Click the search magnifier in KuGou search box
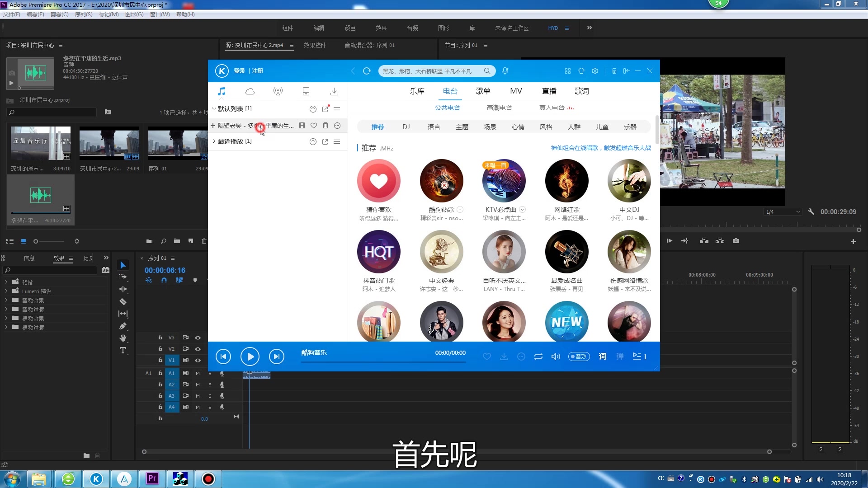868x488 pixels. click(x=487, y=71)
